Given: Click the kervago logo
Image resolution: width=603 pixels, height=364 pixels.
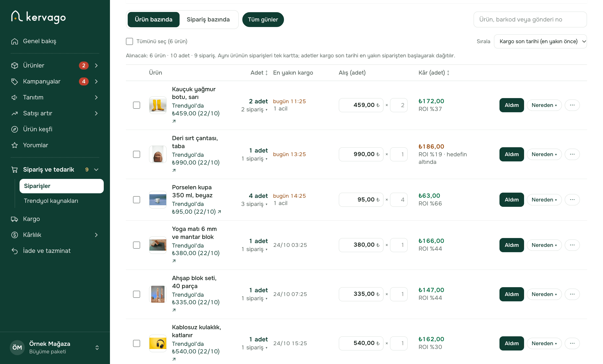Looking at the screenshot, I should [38, 17].
